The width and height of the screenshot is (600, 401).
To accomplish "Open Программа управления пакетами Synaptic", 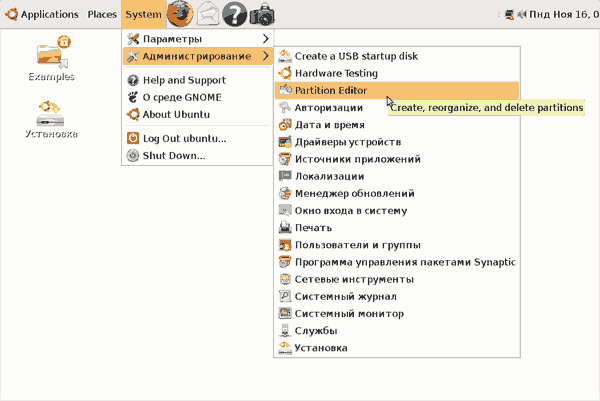I will tap(397, 262).
